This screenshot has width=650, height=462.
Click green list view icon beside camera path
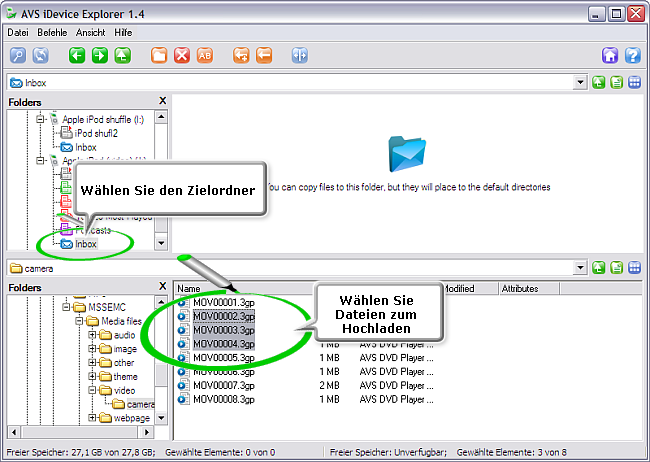[617, 268]
